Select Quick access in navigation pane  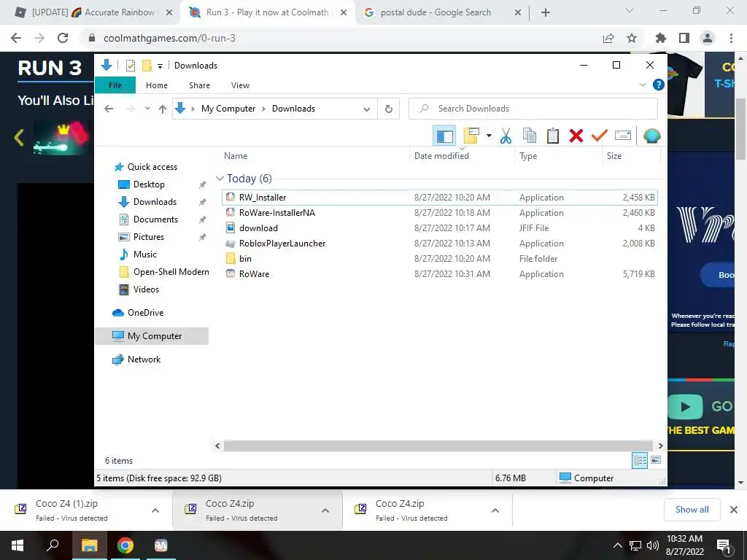152,167
